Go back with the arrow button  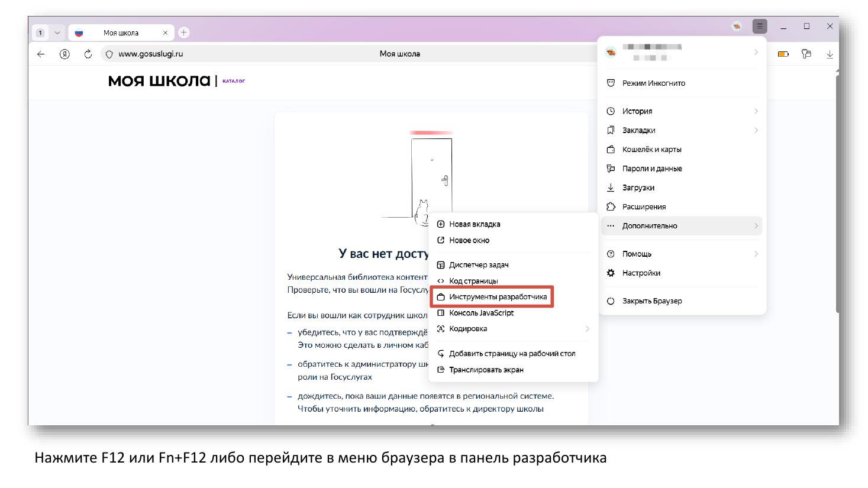coord(41,54)
